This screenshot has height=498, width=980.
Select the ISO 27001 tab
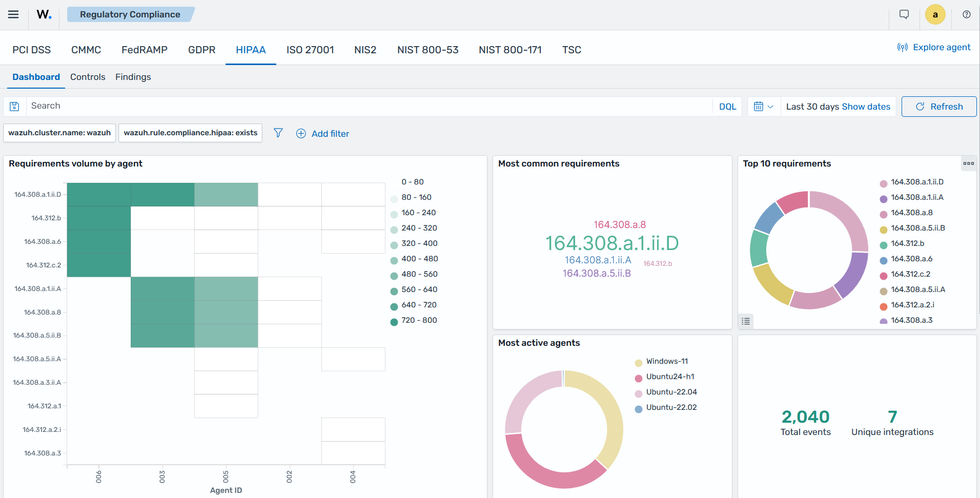point(310,50)
